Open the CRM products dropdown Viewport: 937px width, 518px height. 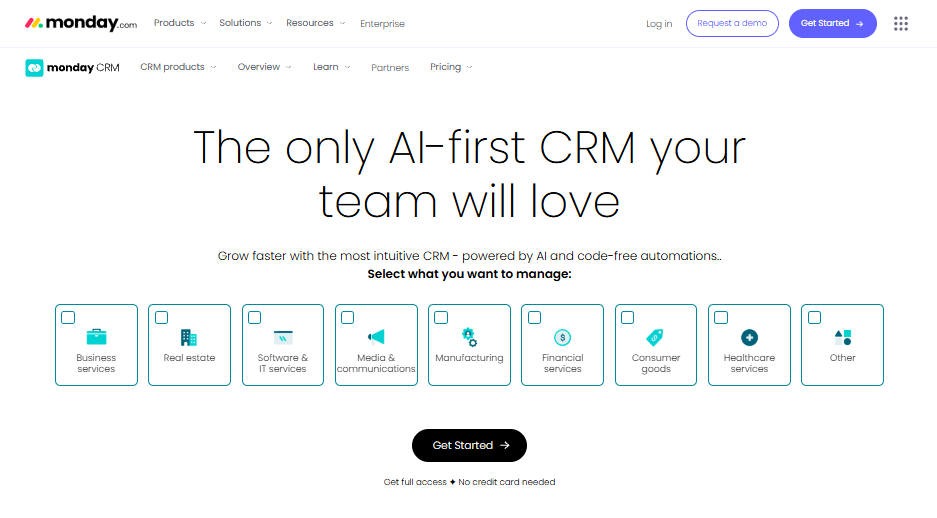[x=178, y=67]
